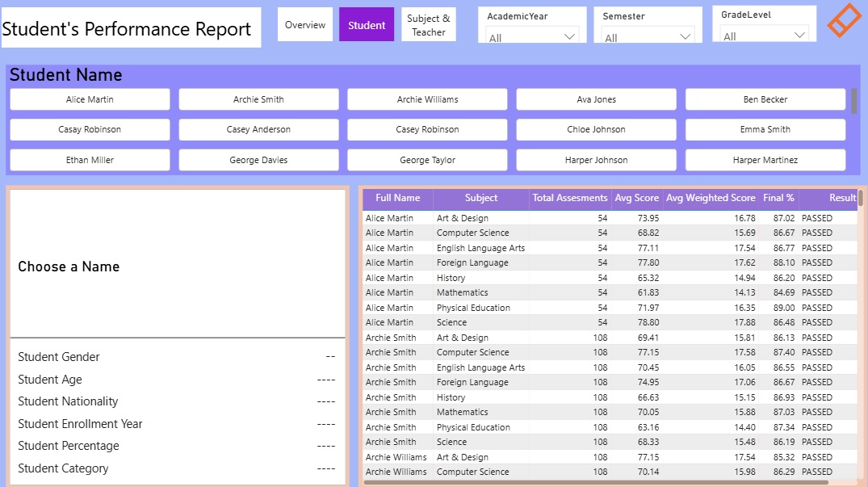Select Harper Martinez name button
The height and width of the screenshot is (487, 868).
click(x=765, y=160)
